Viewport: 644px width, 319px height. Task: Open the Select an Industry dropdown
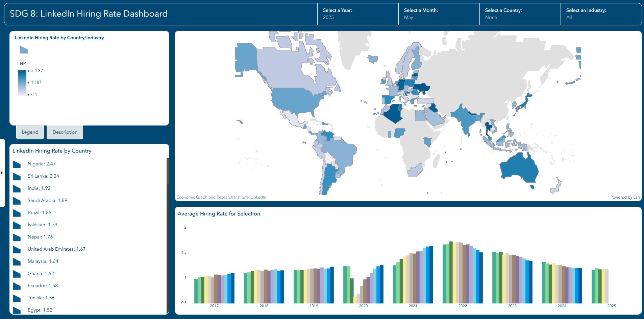[601, 14]
